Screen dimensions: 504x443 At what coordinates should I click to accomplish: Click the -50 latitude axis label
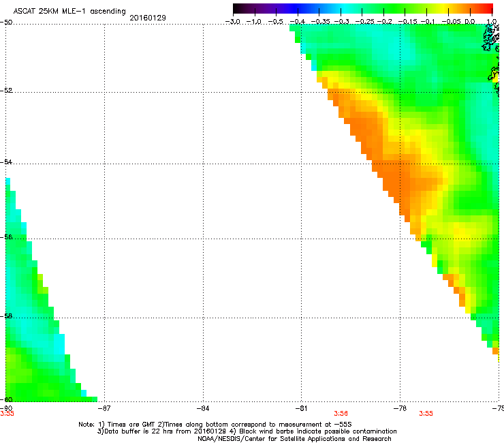coord(6,22)
